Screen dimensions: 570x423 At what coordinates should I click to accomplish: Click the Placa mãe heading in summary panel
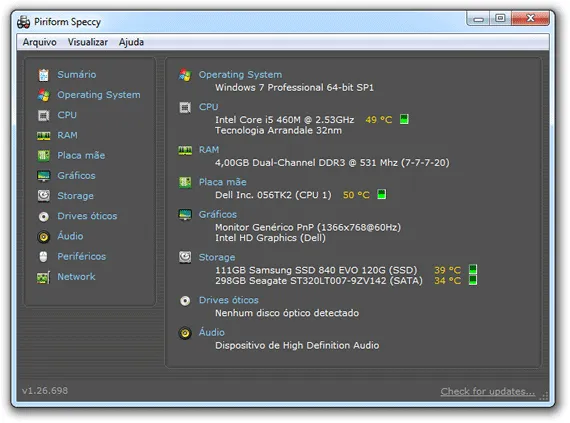(222, 182)
